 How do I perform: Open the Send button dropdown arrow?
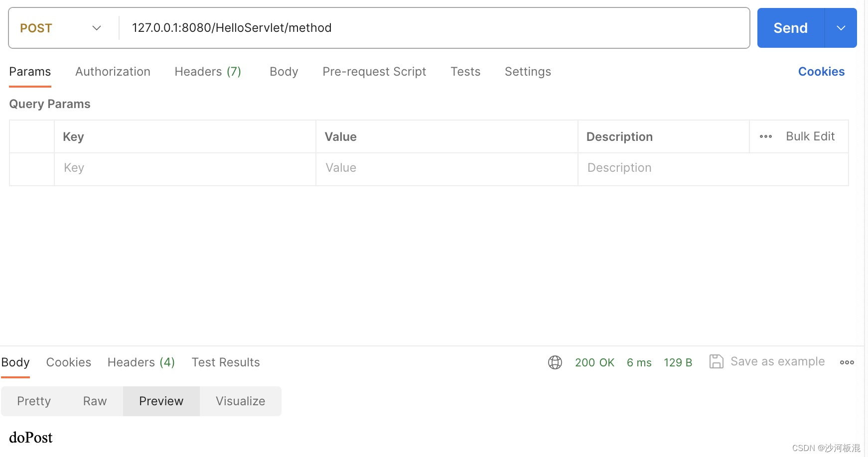point(841,28)
